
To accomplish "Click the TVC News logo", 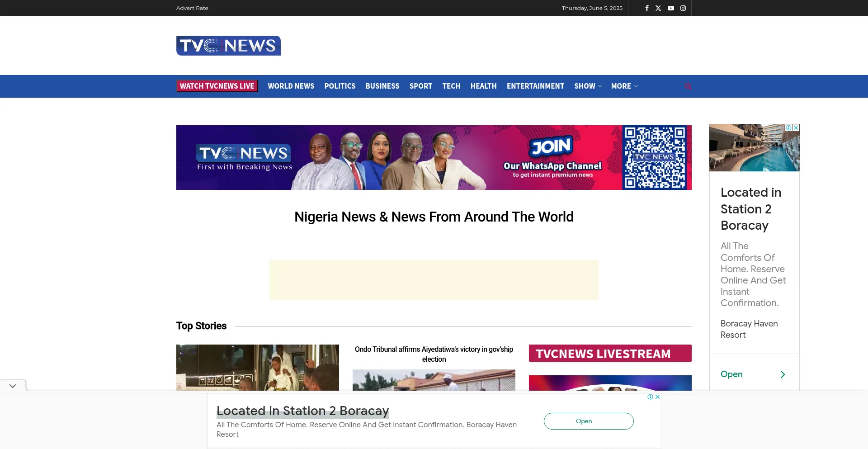I will (228, 45).
